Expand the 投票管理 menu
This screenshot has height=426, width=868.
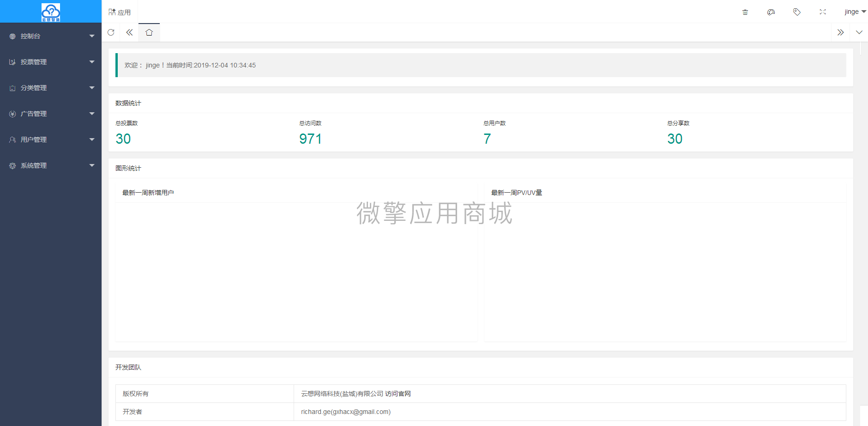click(x=51, y=62)
